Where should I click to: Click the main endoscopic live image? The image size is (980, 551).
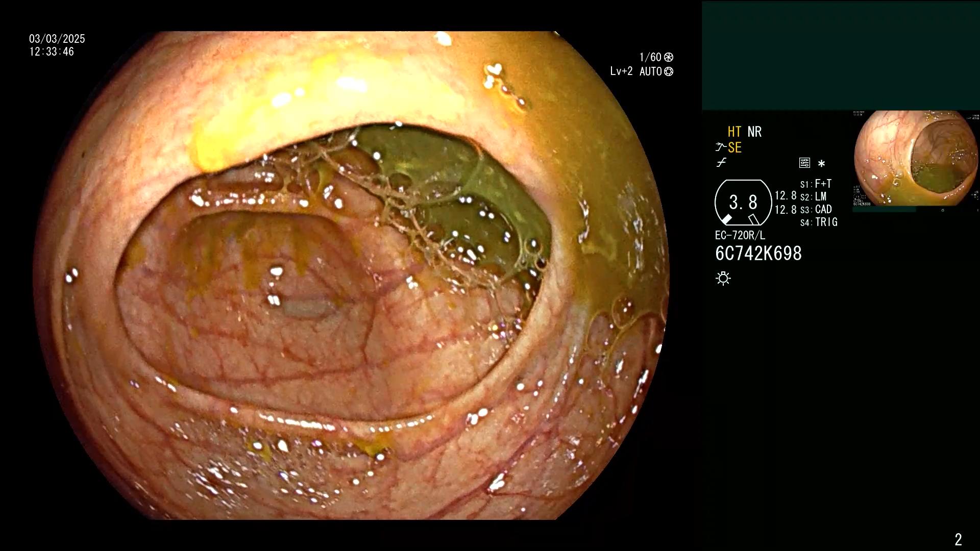(x=351, y=275)
